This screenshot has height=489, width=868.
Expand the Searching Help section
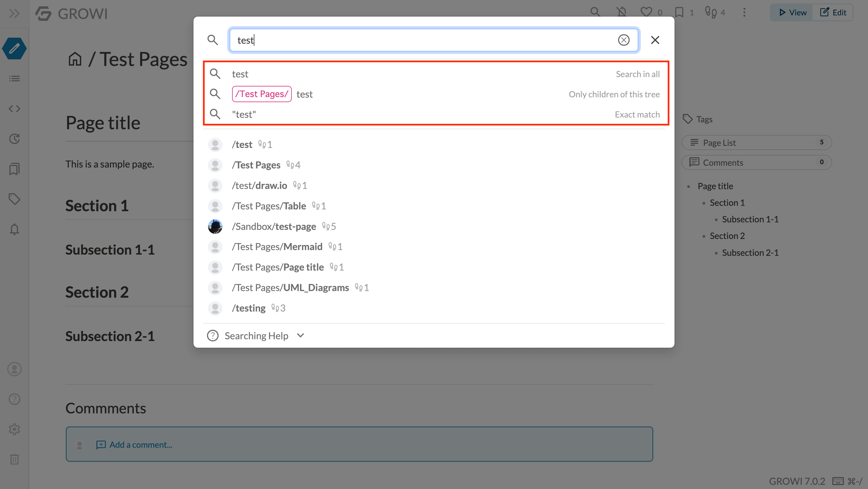point(256,336)
